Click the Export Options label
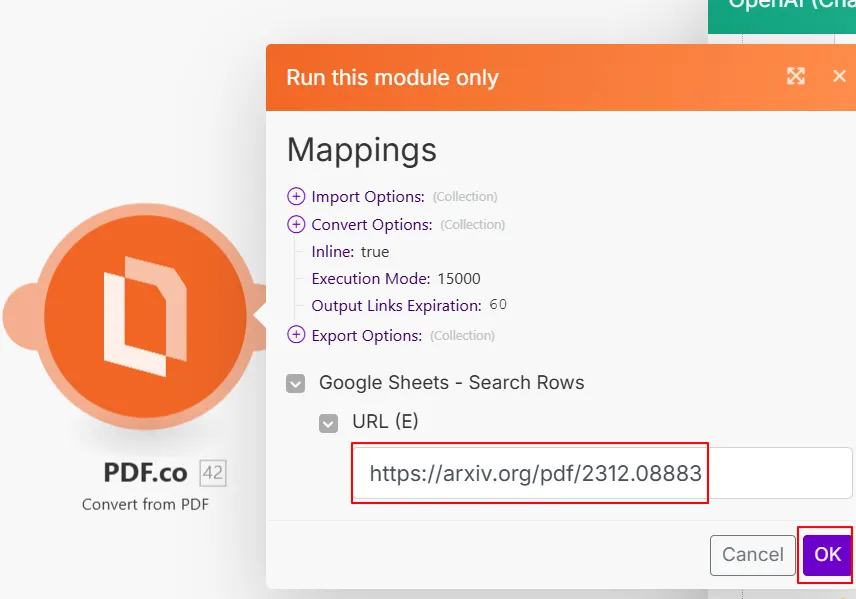 point(367,335)
